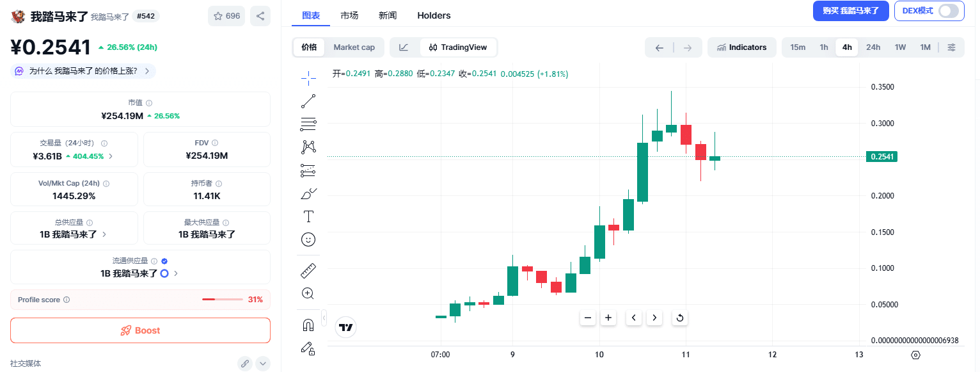Viewport: 980px width, 372px height.
Task: Open the Holders tab
Action: pyautogui.click(x=434, y=15)
